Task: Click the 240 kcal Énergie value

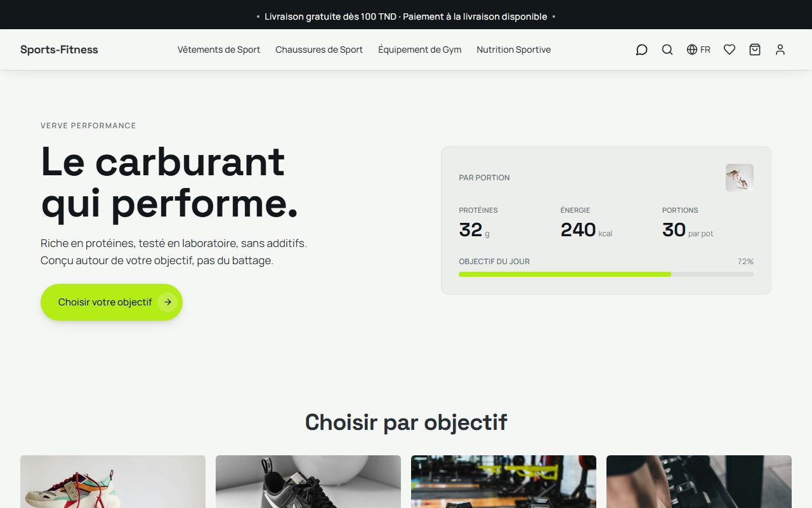Action: click(586, 230)
